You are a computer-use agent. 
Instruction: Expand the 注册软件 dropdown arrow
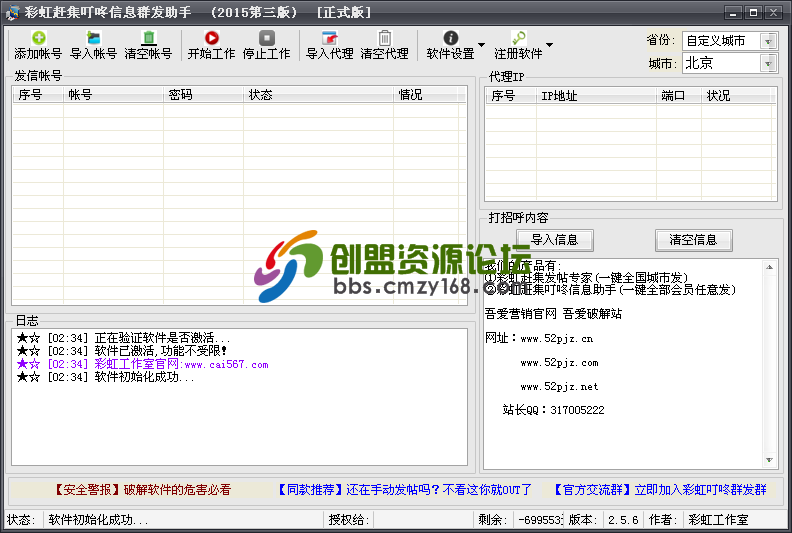coord(549,45)
